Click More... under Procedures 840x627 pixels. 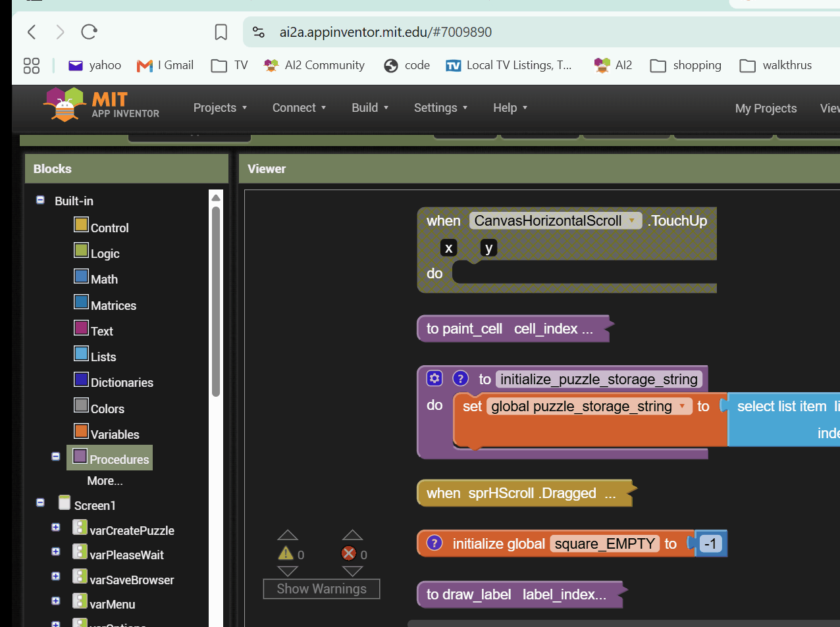tap(105, 481)
